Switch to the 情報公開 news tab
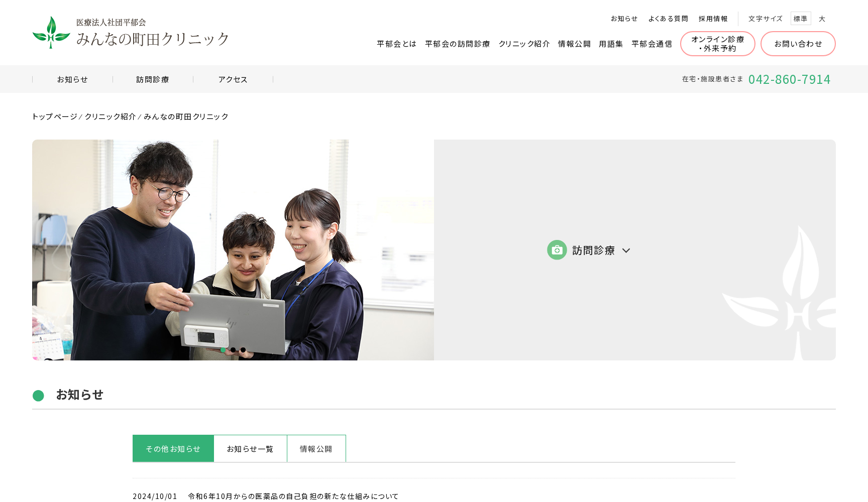 click(316, 448)
